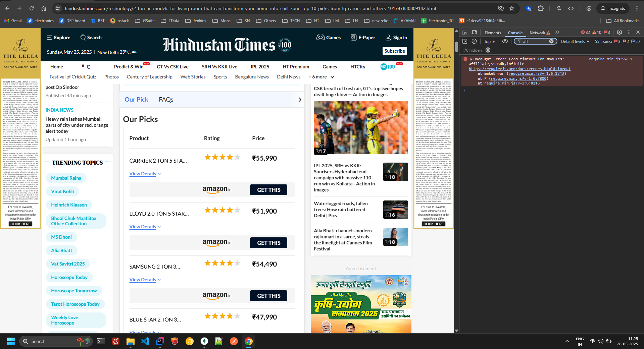The image size is (644, 349).
Task: Open Alia Bhatt Cannes gallery thumbnail
Action: 395,237
